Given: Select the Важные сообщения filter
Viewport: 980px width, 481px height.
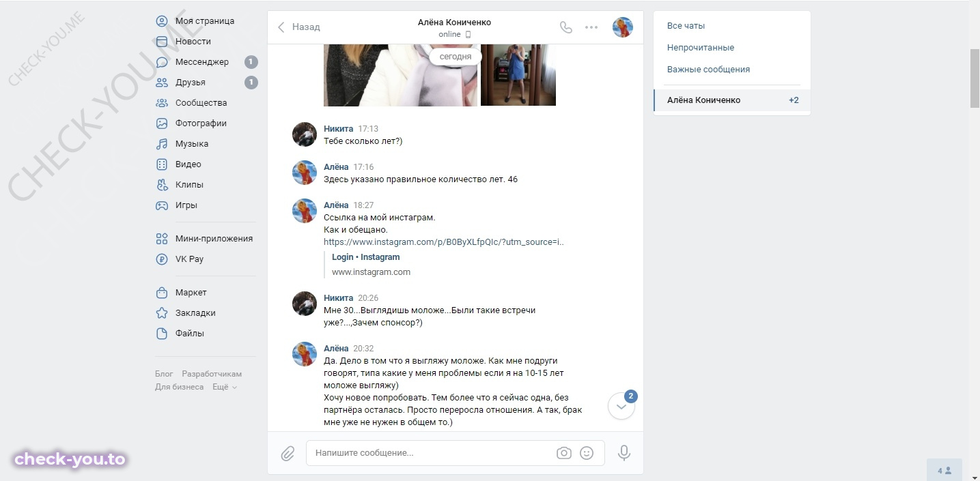Looking at the screenshot, I should click(709, 70).
